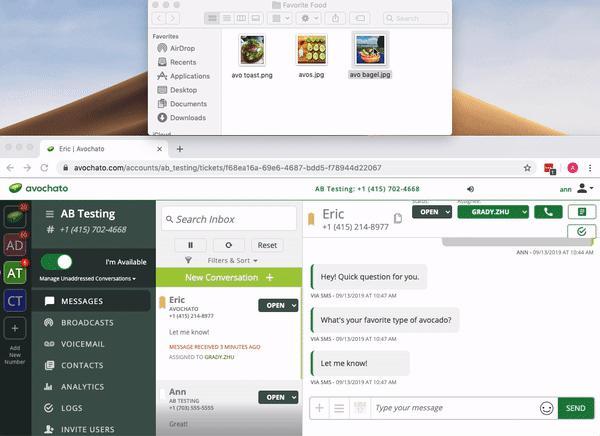600x436 pixels.
Task: Click the SEND button
Action: tap(575, 408)
